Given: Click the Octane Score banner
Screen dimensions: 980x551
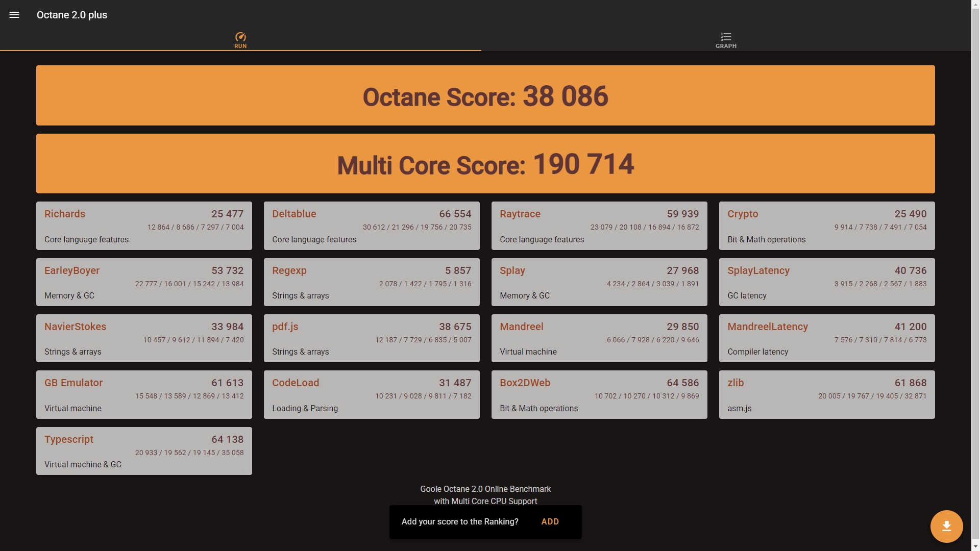Looking at the screenshot, I should pyautogui.click(x=485, y=95).
